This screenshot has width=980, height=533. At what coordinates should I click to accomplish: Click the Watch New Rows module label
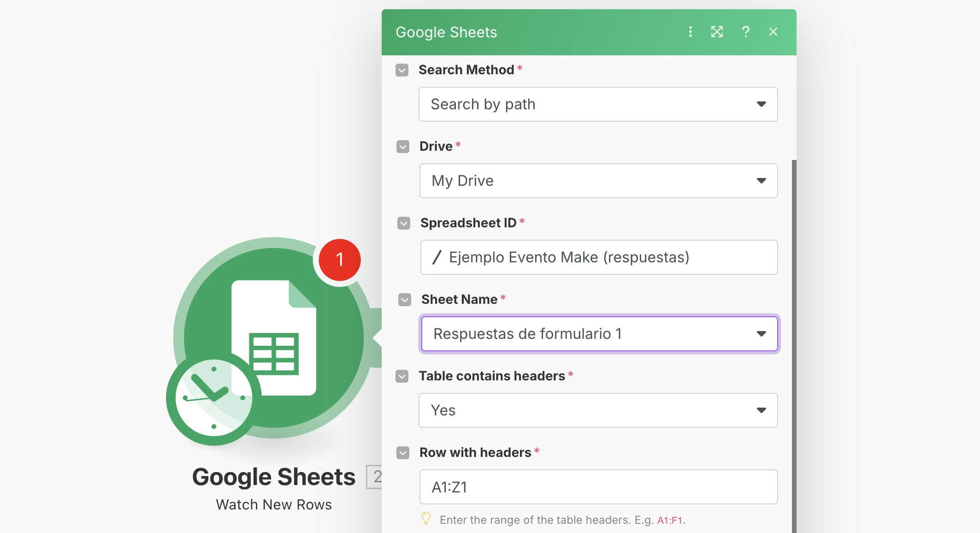pyautogui.click(x=274, y=504)
